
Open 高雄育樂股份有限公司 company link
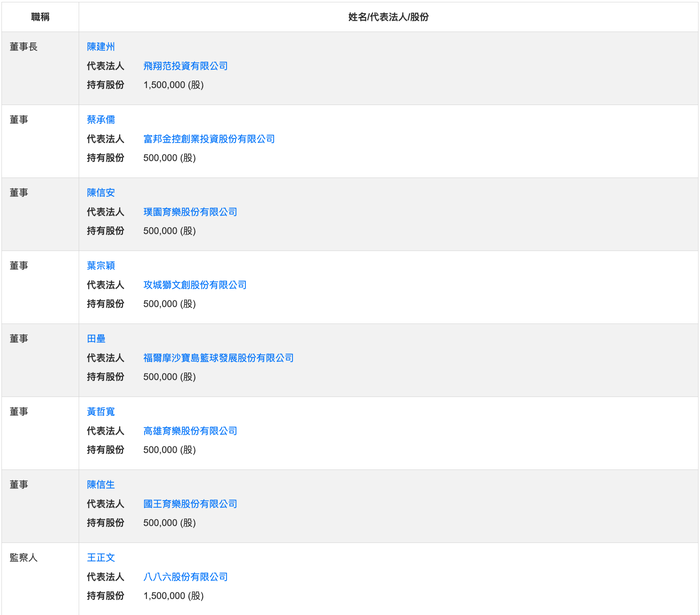click(190, 431)
